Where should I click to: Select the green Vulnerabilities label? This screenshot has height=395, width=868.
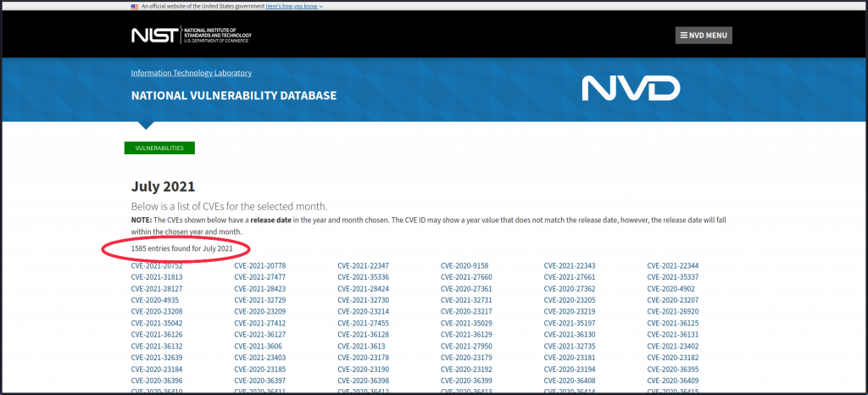[159, 148]
